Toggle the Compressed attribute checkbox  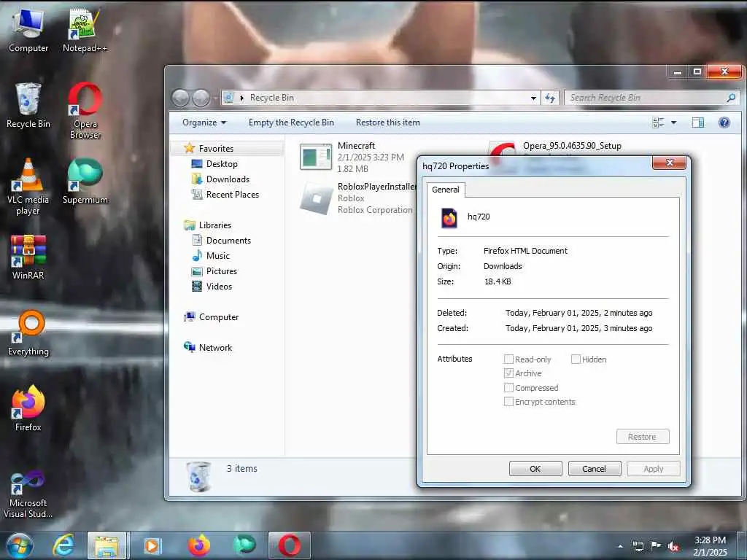pyautogui.click(x=508, y=388)
